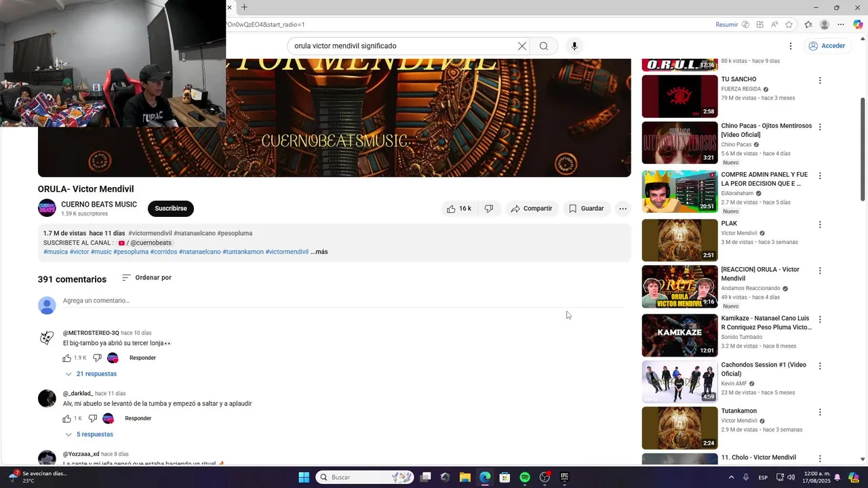Viewport: 868px width, 488px height.
Task: Open Microsoft Store from the taskbar
Action: (505, 477)
